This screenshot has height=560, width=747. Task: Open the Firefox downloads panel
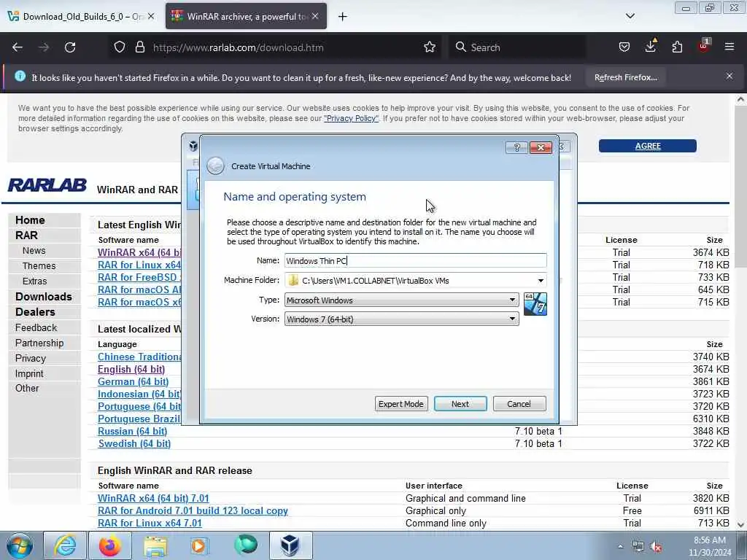651,46
